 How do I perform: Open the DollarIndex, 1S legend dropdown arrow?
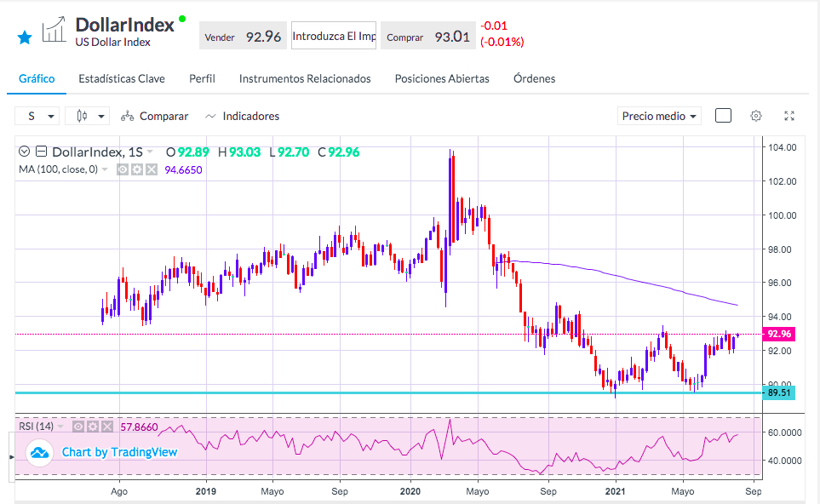[150, 152]
